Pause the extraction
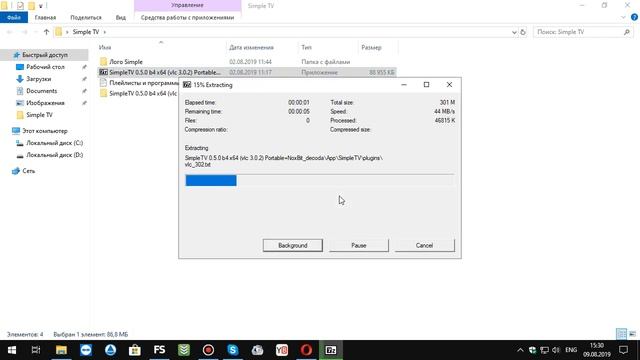Viewport: 640px width, 360px height. click(x=359, y=245)
